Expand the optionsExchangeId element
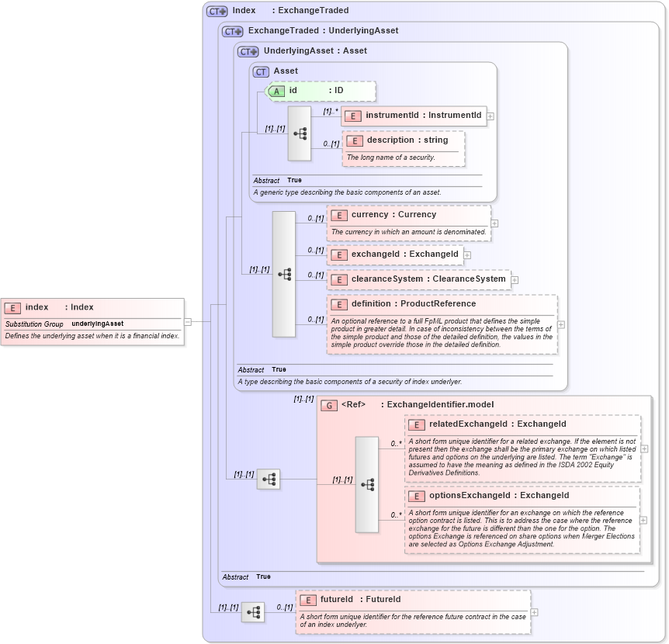Viewport: 669px width, 644px height. coord(643,518)
